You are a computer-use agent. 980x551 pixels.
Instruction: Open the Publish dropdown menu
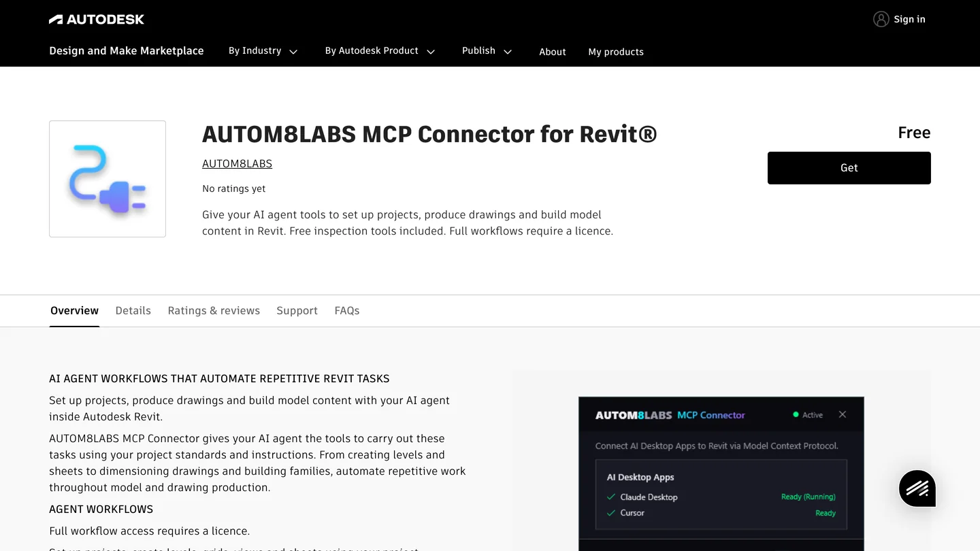point(487,51)
